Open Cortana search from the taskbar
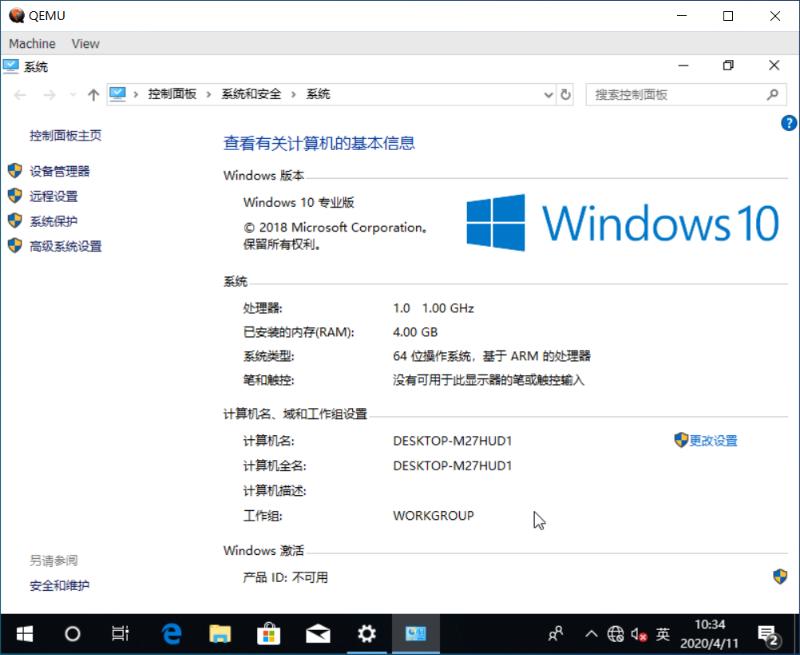The height and width of the screenshot is (655, 800). (71, 633)
